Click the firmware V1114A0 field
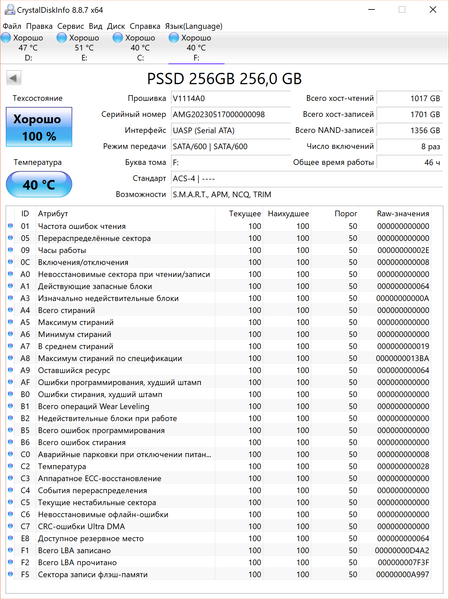 click(x=231, y=99)
